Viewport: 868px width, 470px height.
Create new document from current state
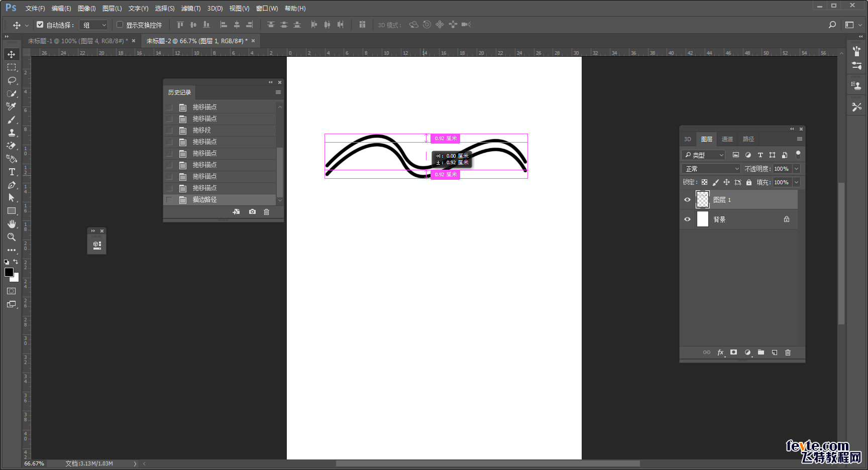point(236,212)
